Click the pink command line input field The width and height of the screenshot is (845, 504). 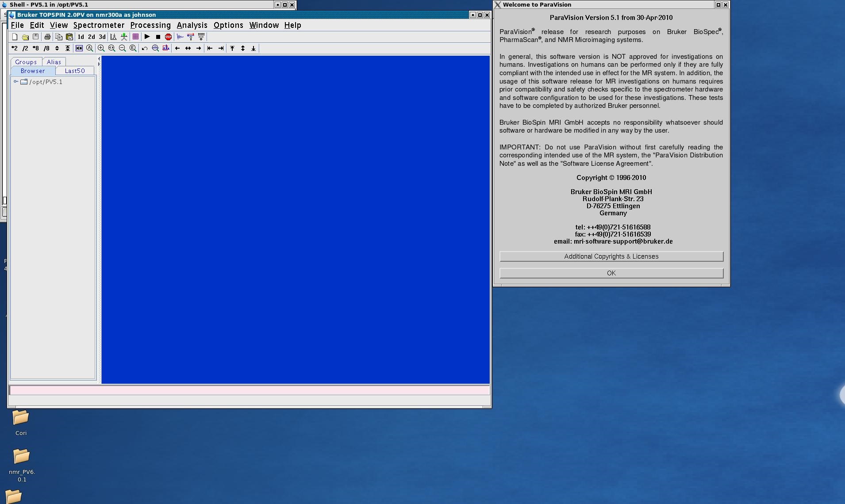coord(250,390)
